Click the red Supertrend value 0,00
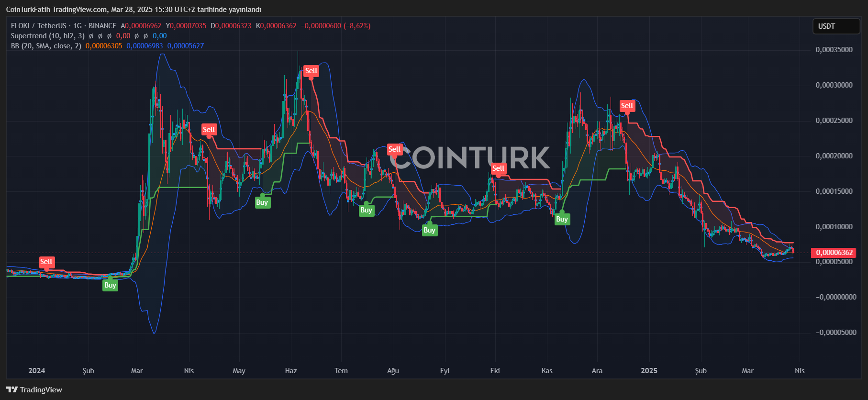Viewport: 868px width, 400px height. [123, 36]
